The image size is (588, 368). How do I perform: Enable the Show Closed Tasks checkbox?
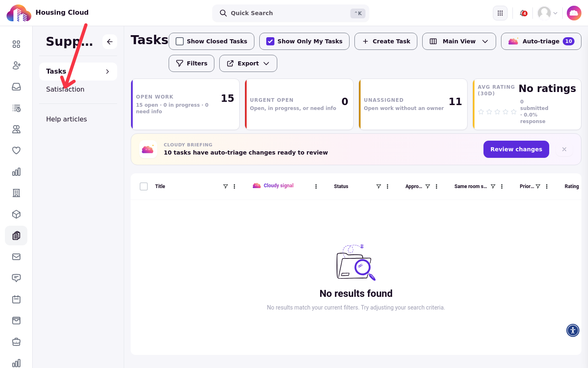(180, 41)
